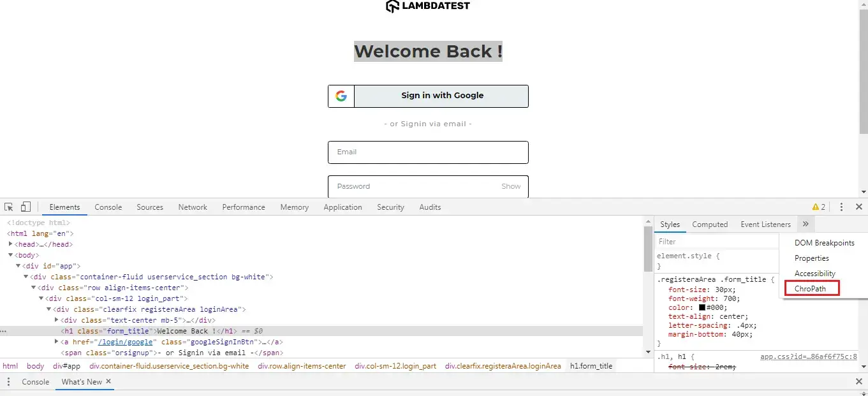This screenshot has width=868, height=396.
Task: Click the inspect element picker icon
Action: [x=9, y=207]
